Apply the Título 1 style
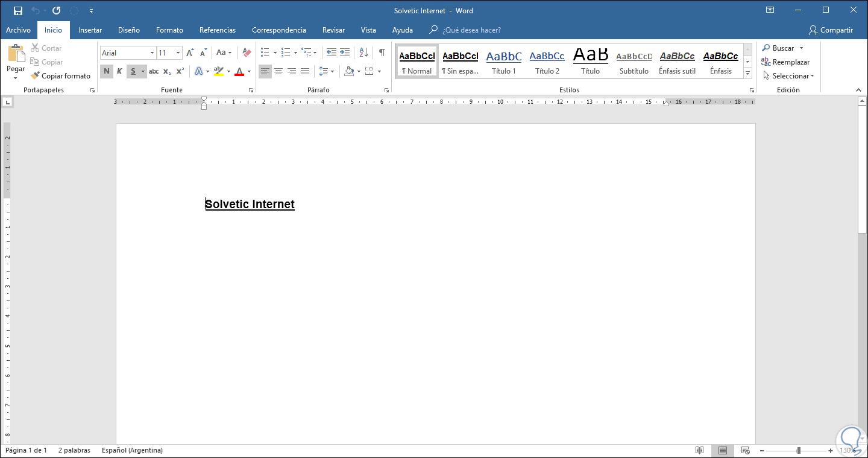 pos(504,61)
